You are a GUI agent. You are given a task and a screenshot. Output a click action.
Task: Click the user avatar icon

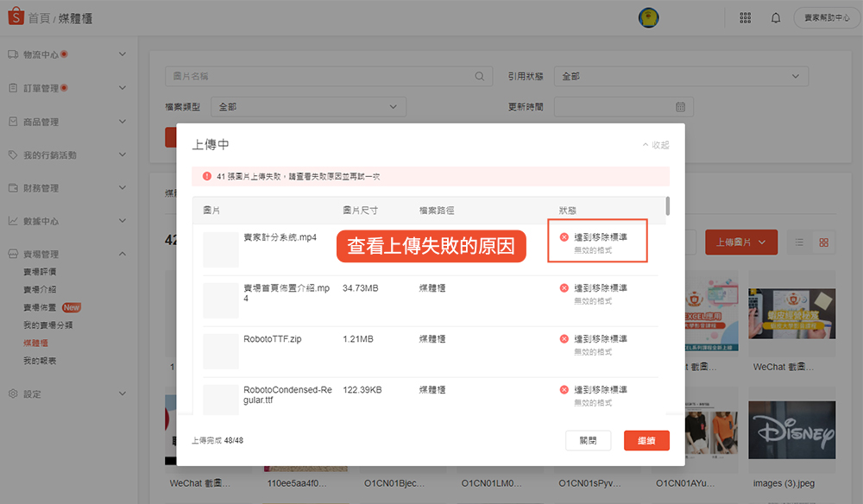coord(649,18)
